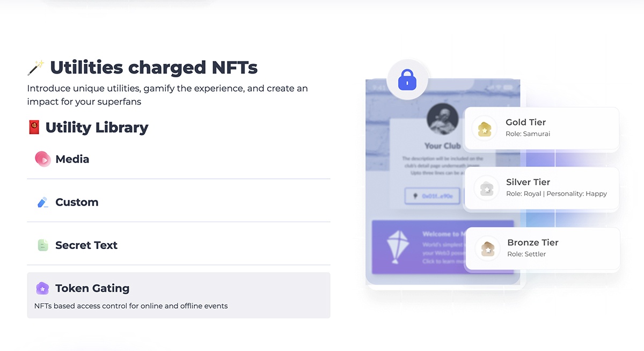Click the Silver Tier badge icon
Viewport: 644px width, 351px height.
coord(486,188)
